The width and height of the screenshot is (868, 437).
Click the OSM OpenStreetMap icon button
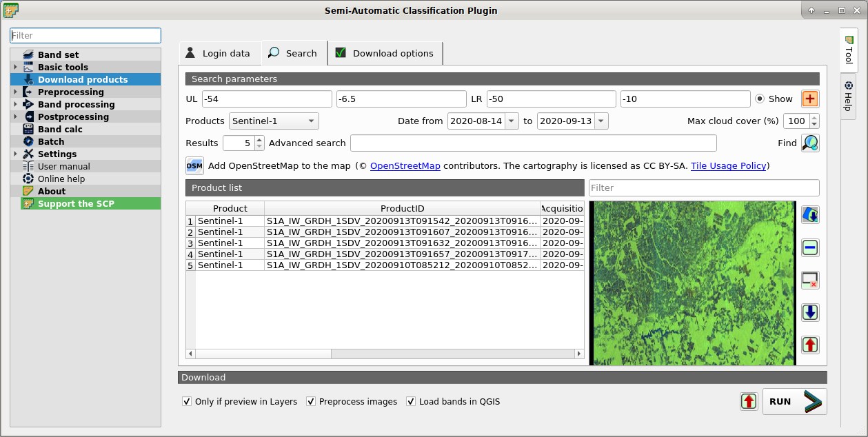click(194, 165)
